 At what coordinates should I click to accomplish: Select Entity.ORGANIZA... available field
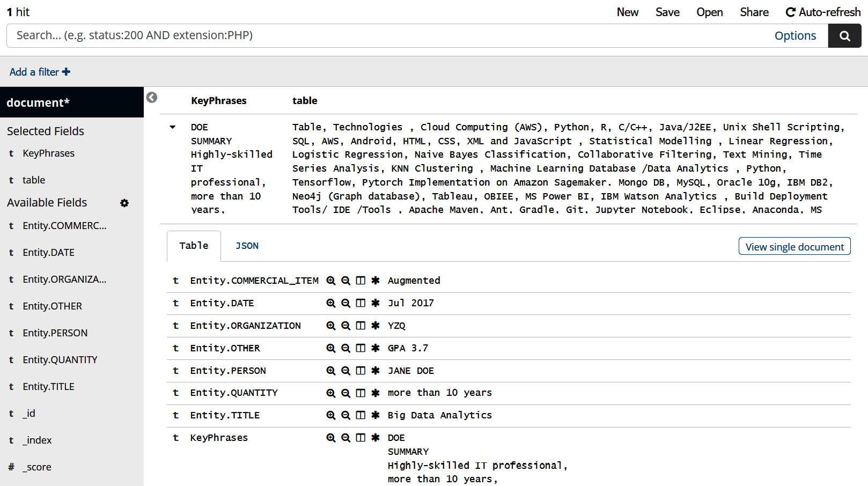(65, 279)
